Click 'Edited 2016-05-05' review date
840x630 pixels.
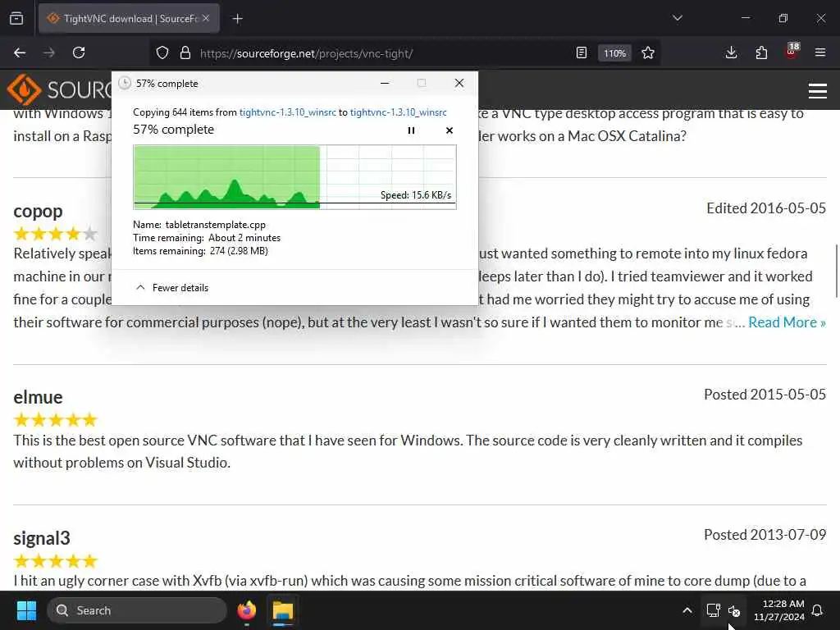[766, 208]
